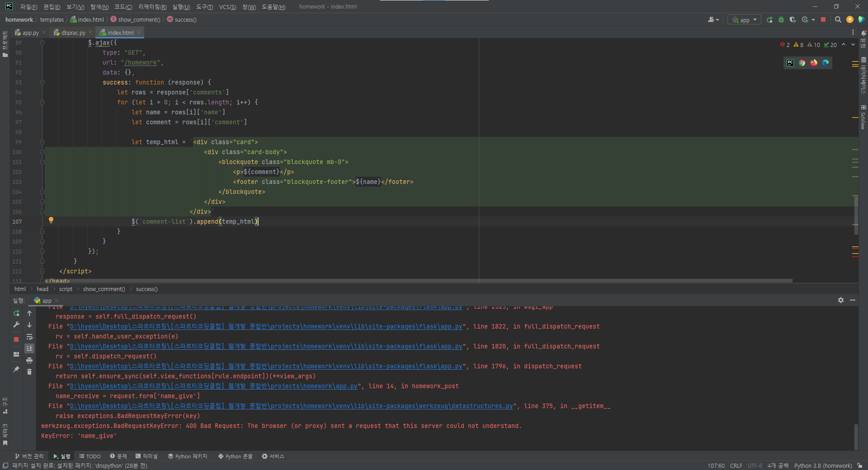This screenshot has width=868, height=470.
Task: Hide the Run tool window
Action: coord(853,300)
